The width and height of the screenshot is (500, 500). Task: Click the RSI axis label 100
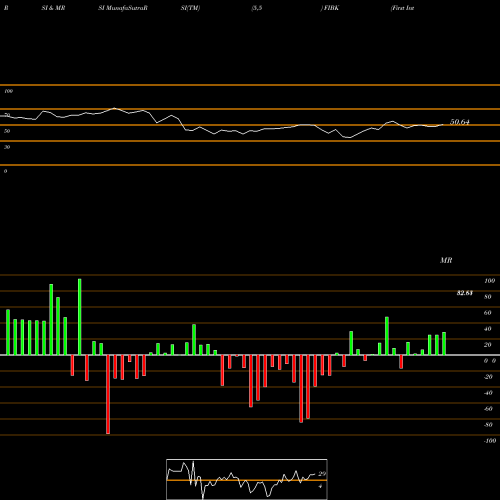tap(8, 91)
